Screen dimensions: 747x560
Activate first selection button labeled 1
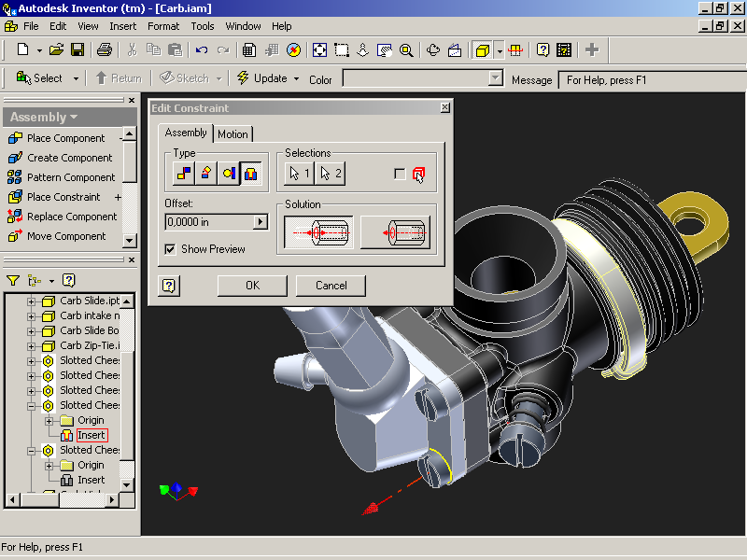299,174
